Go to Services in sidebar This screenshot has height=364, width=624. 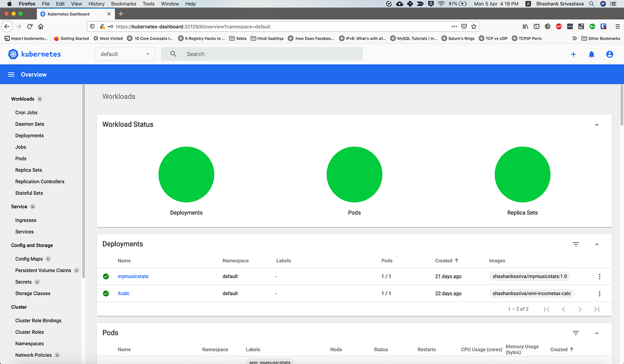pos(24,232)
